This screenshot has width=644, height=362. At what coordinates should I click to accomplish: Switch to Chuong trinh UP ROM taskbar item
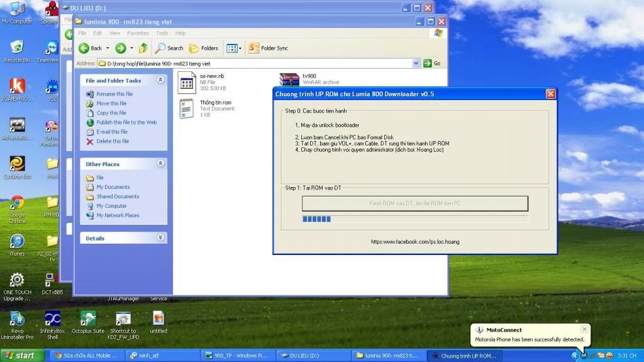coord(465,356)
